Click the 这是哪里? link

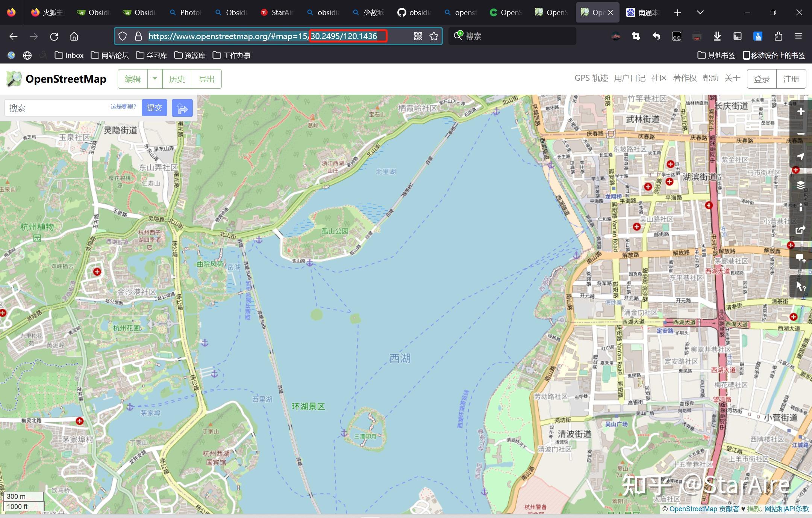coord(123,107)
